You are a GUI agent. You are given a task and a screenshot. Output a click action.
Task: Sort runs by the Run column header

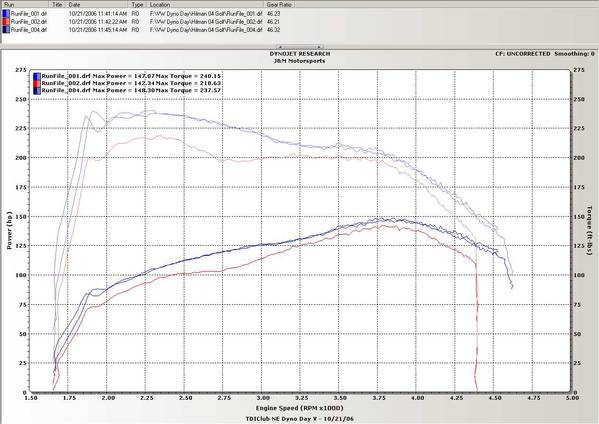[25, 5]
